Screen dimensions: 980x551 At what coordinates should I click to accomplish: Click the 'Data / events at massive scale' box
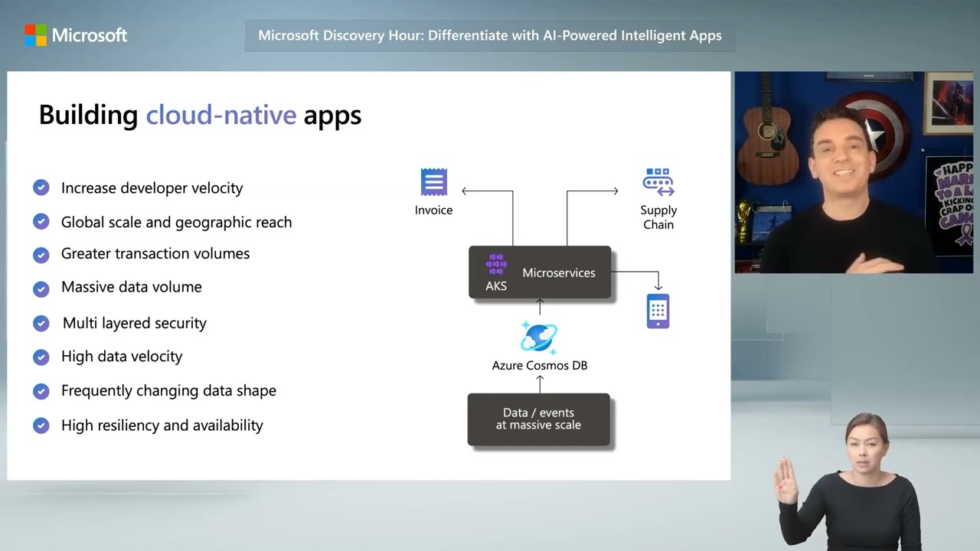[x=539, y=419]
